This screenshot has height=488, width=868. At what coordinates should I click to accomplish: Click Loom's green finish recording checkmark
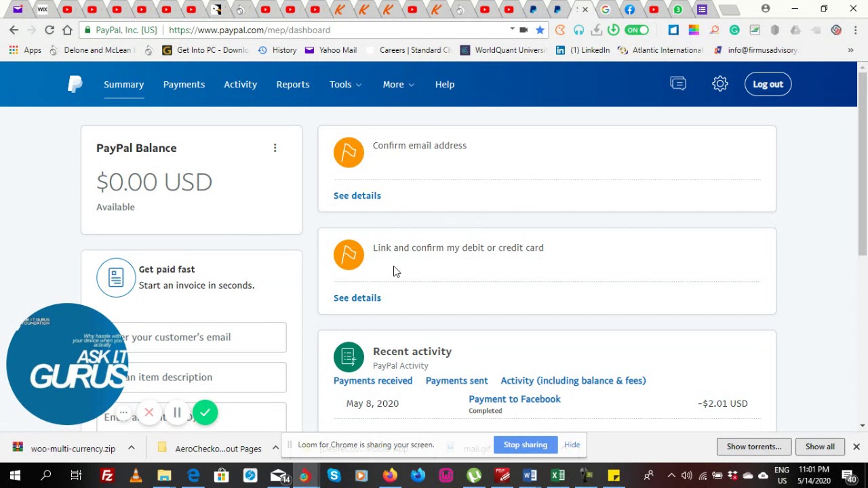pos(205,412)
